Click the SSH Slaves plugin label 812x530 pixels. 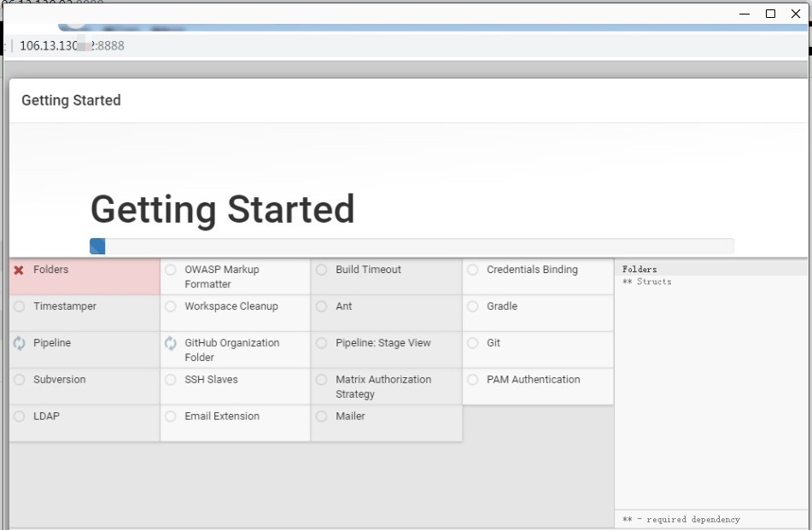point(211,380)
